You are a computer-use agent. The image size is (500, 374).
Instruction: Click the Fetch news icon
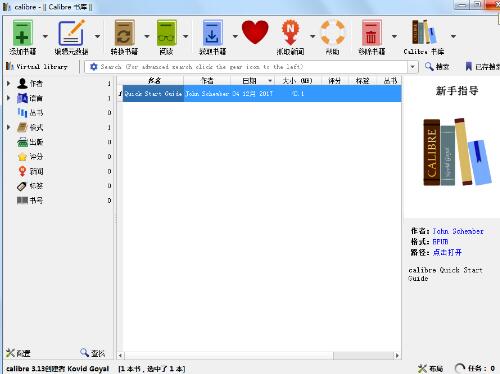pos(290,33)
